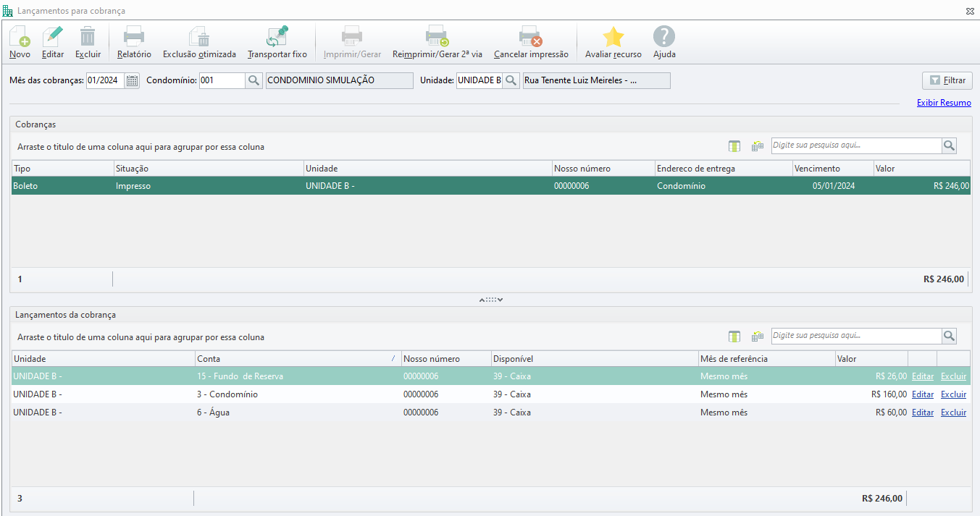Sort Cobranças by Situação column header
Image resolution: width=980 pixels, height=516 pixels.
pos(209,169)
